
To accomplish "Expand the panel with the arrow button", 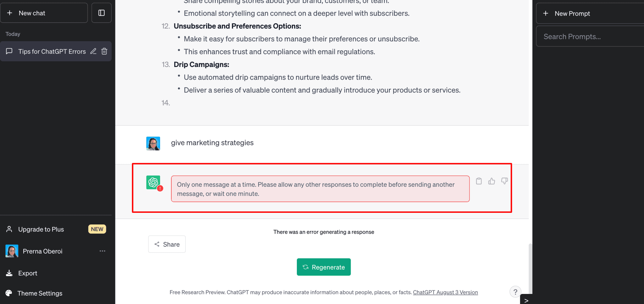I will (x=526, y=300).
